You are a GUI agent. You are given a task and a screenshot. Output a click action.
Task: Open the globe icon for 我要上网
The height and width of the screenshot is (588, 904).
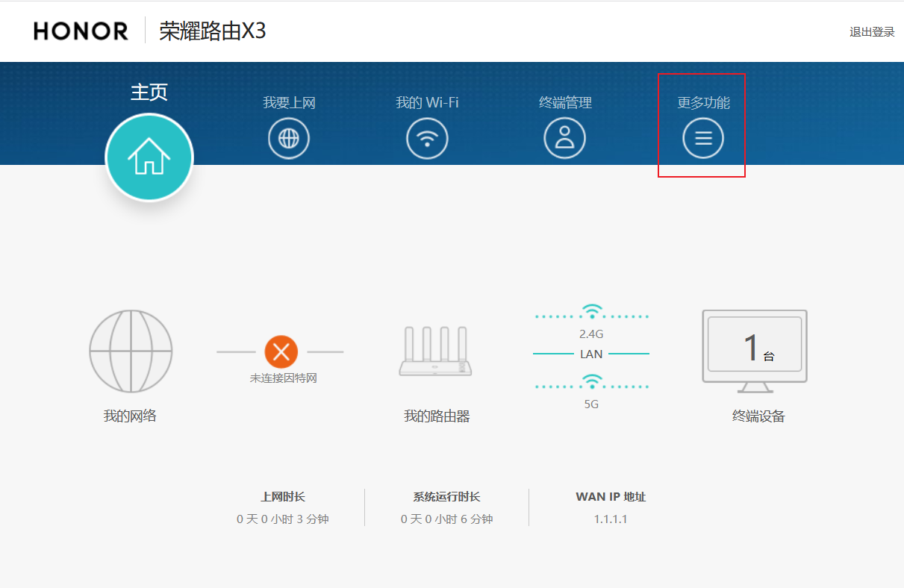[289, 138]
